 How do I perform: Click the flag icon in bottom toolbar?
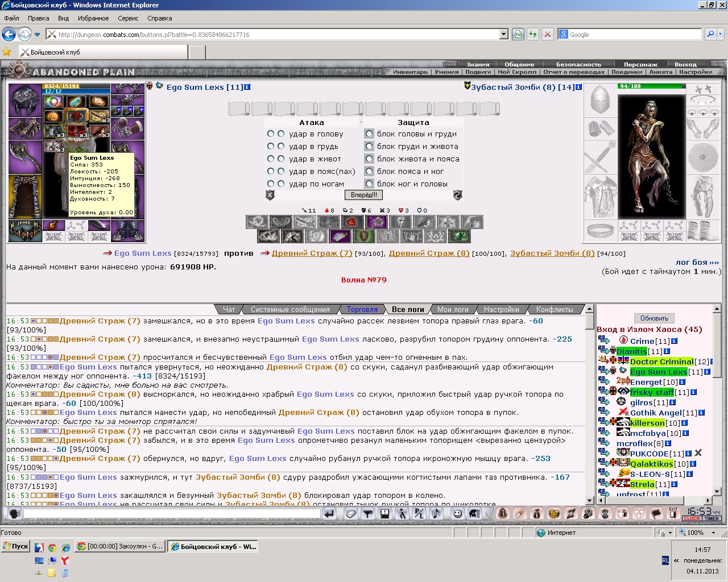click(x=656, y=513)
